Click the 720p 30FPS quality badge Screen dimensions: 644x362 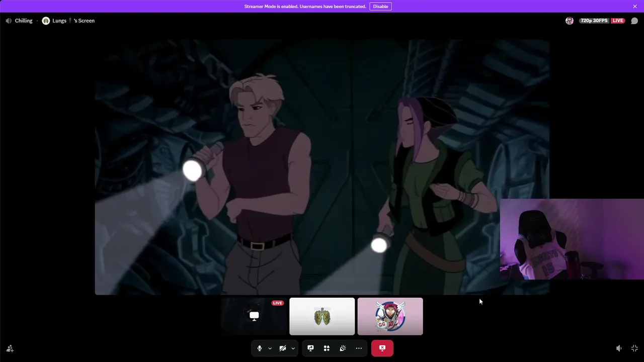click(594, 21)
